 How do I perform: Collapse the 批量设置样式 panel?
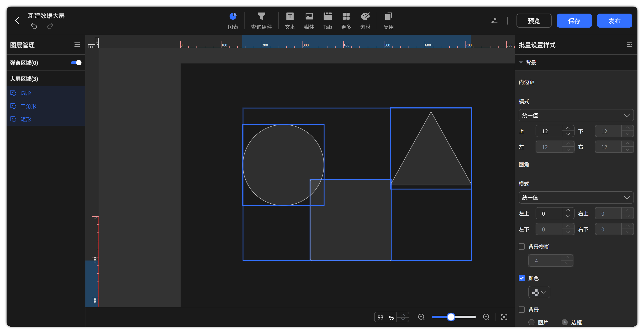[629, 45]
